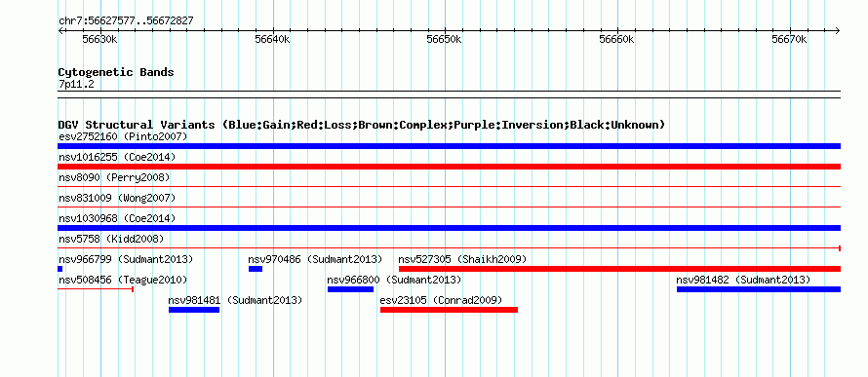Click the chr7:56627577..56672827 coordinate text
The image size is (868, 377).
[126, 21]
